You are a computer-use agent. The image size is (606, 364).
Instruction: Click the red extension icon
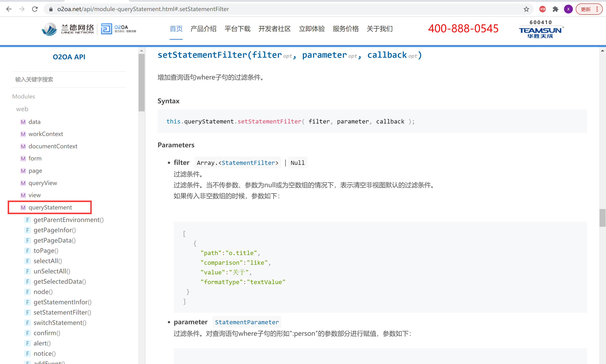click(x=542, y=9)
